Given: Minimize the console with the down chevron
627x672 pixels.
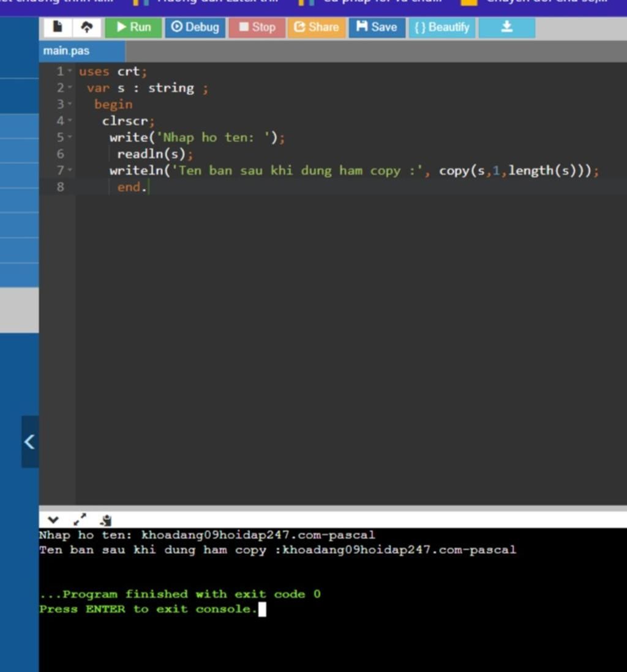Looking at the screenshot, I should [x=53, y=520].
